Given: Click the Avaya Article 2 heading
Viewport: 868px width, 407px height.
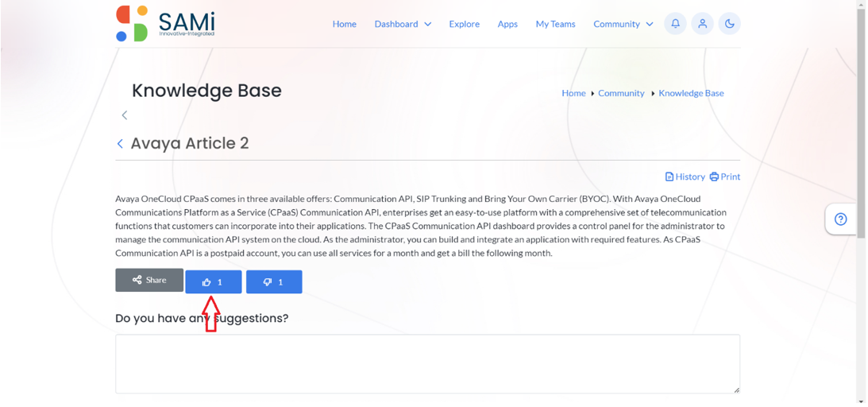Looking at the screenshot, I should [190, 143].
